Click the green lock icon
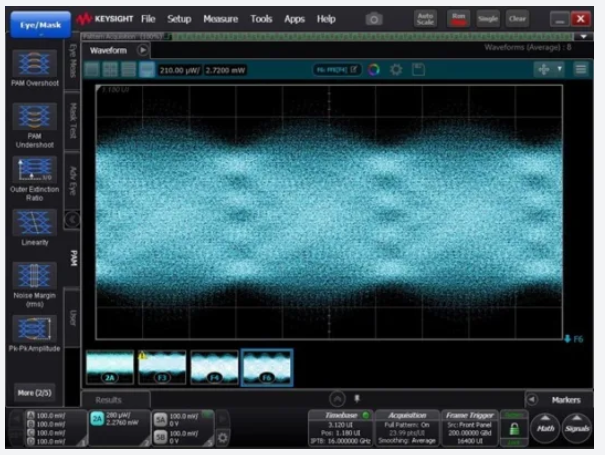The image size is (605, 455). pos(514,429)
